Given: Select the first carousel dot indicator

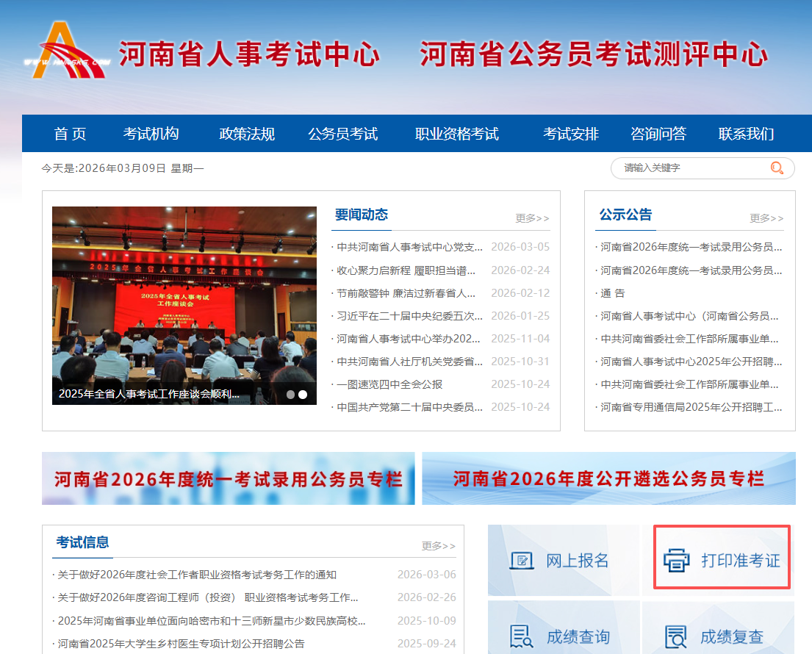Looking at the screenshot, I should point(290,395).
